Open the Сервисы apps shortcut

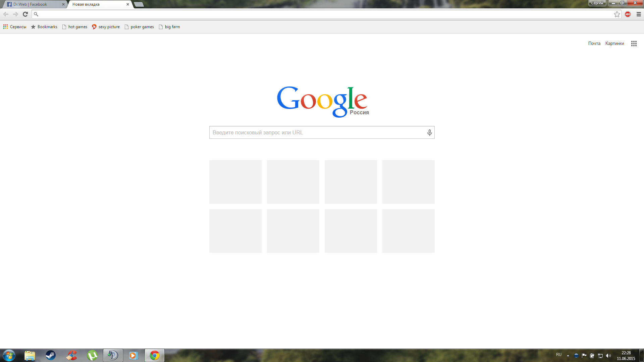tap(15, 27)
